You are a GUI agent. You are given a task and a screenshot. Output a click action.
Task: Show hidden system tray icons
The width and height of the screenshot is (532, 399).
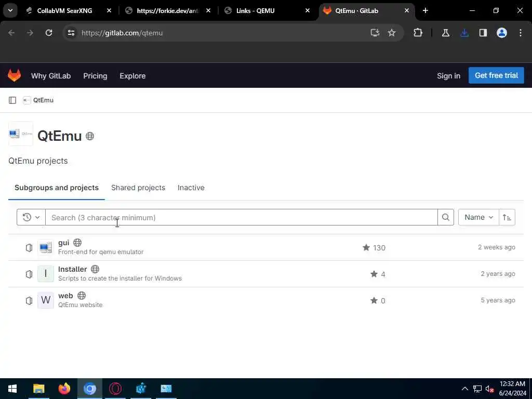465,389
